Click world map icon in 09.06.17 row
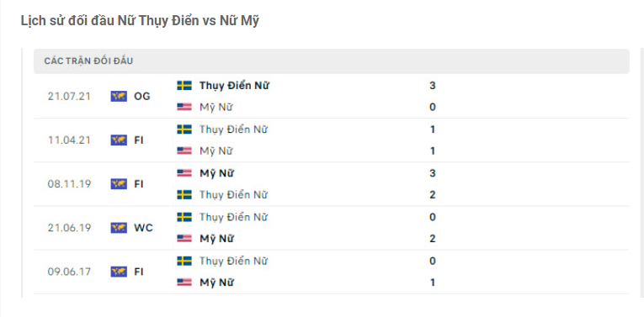 pyautogui.click(x=119, y=272)
